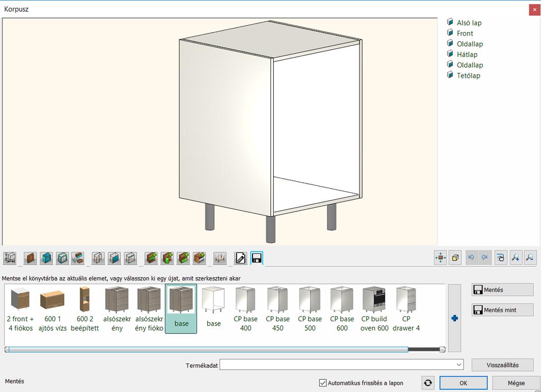Select the brown door panel tool
This screenshot has height=392, width=541.
(30, 258)
